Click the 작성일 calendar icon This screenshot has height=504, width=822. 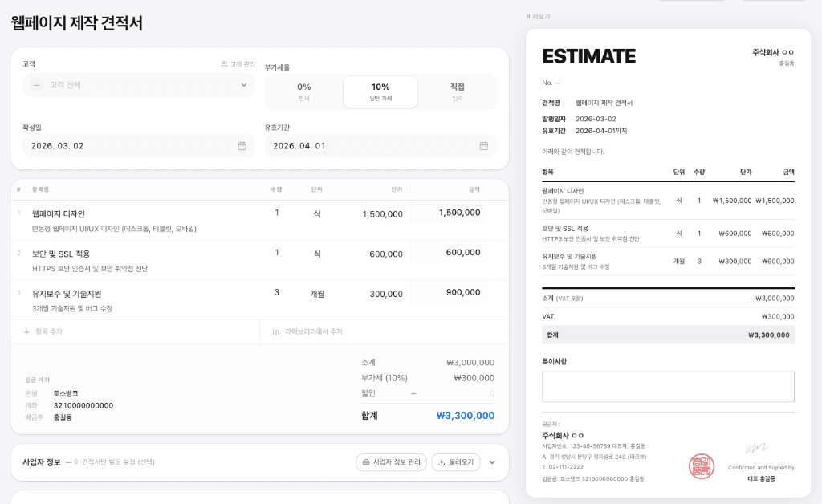pyautogui.click(x=242, y=146)
